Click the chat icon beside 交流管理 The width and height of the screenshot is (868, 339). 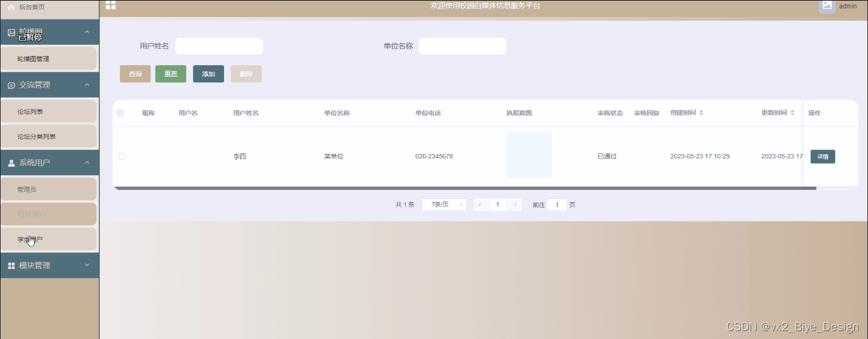11,85
